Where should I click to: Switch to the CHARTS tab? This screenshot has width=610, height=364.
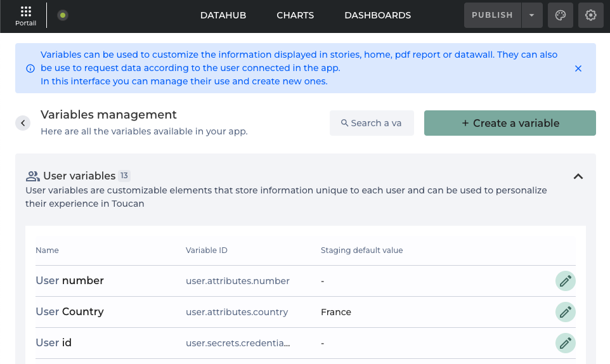tap(295, 15)
